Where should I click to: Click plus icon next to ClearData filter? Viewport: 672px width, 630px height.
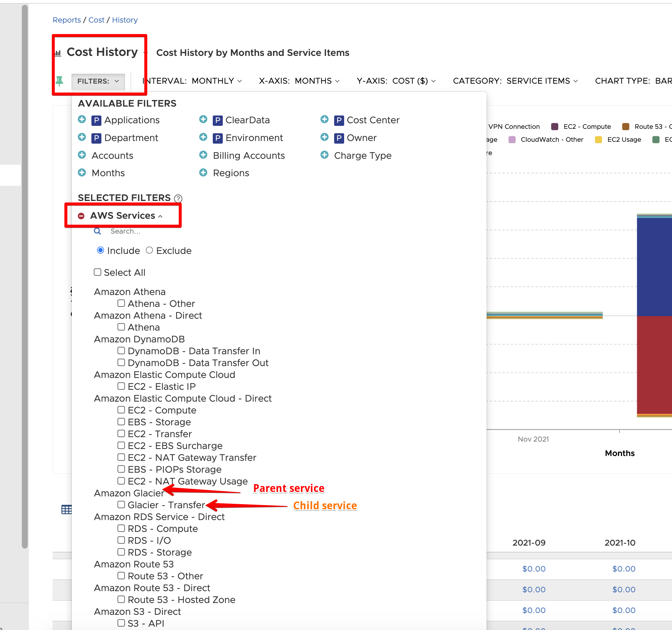click(x=203, y=120)
